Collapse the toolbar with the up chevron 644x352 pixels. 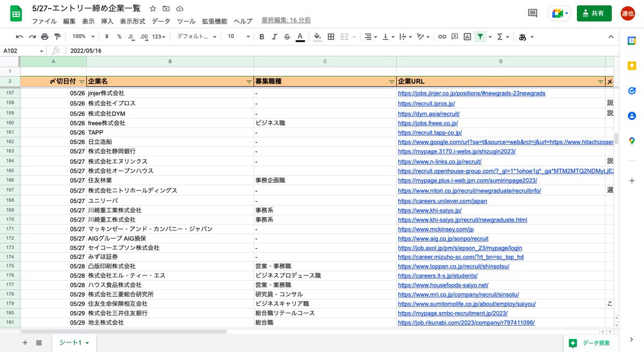(x=610, y=36)
